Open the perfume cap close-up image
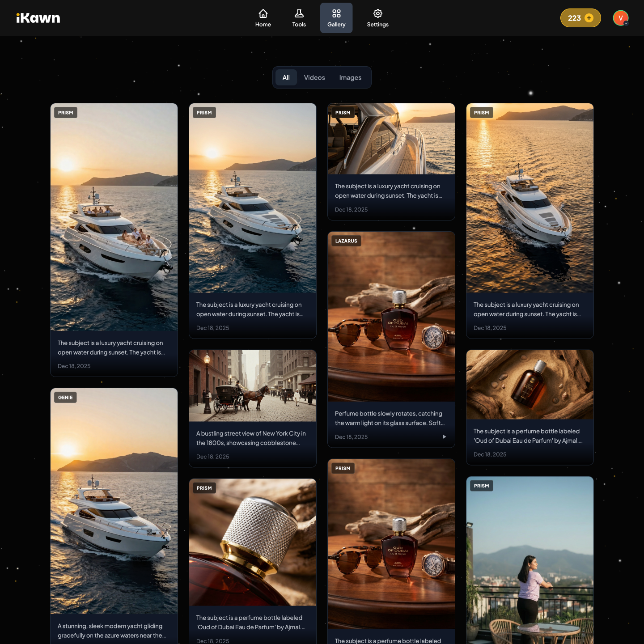Image resolution: width=644 pixels, height=644 pixels. 253,542
